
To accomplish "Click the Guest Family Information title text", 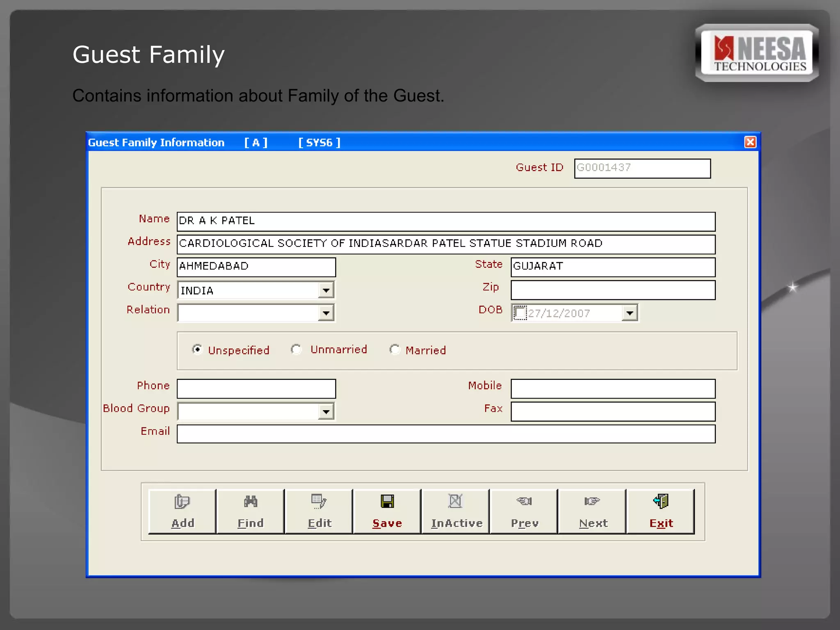I will click(x=156, y=142).
